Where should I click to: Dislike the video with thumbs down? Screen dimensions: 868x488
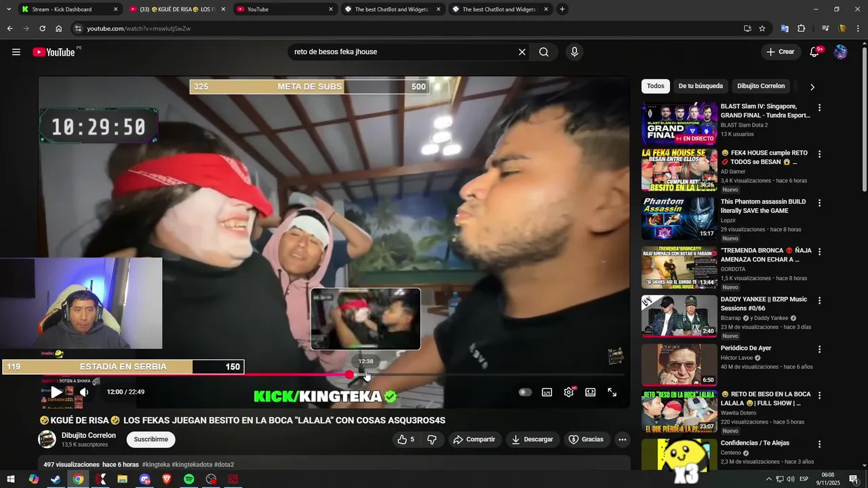(x=432, y=439)
